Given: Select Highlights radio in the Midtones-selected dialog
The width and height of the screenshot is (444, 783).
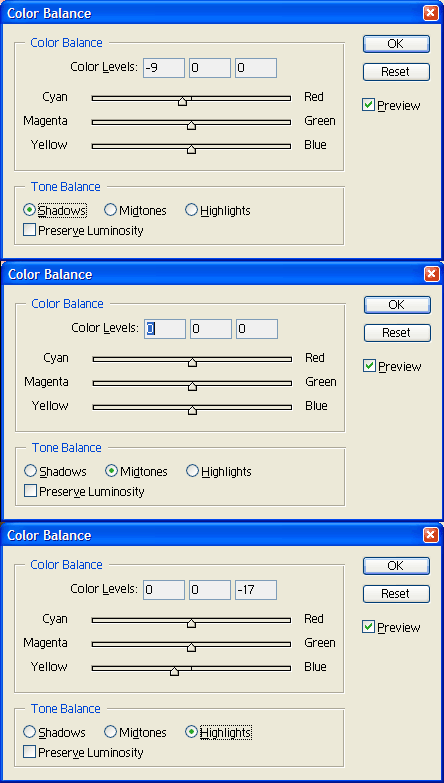Looking at the screenshot, I should (x=192, y=471).
